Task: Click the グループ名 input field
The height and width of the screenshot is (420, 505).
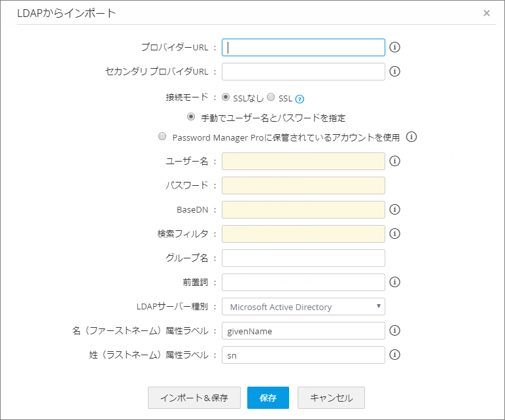Action: tap(304, 258)
